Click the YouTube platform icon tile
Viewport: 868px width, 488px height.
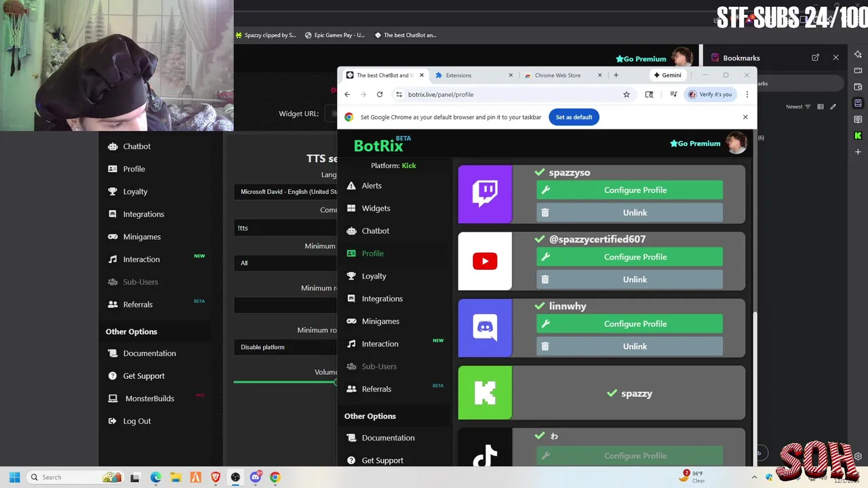click(485, 261)
